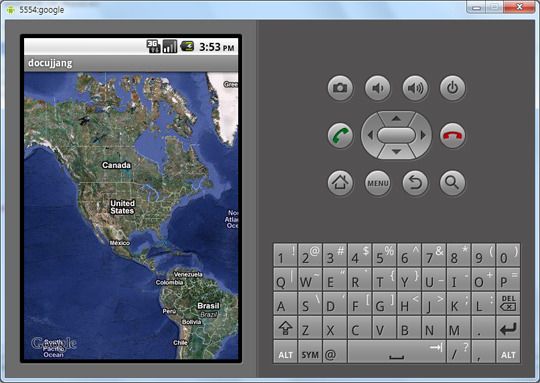Click the space bar key
This screenshot has height=383, width=540.
tap(396, 352)
